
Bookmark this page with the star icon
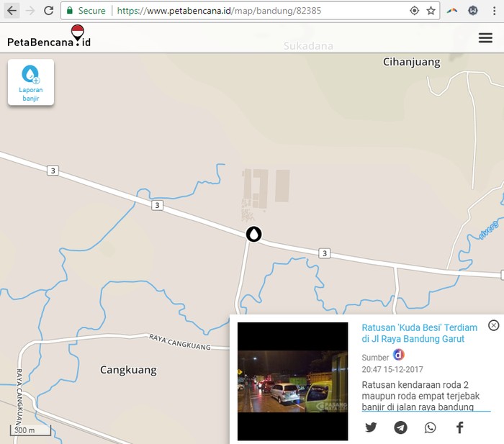coord(431,11)
